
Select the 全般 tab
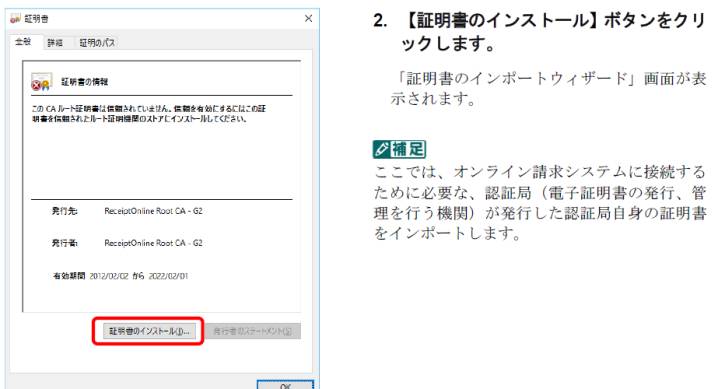[23, 42]
